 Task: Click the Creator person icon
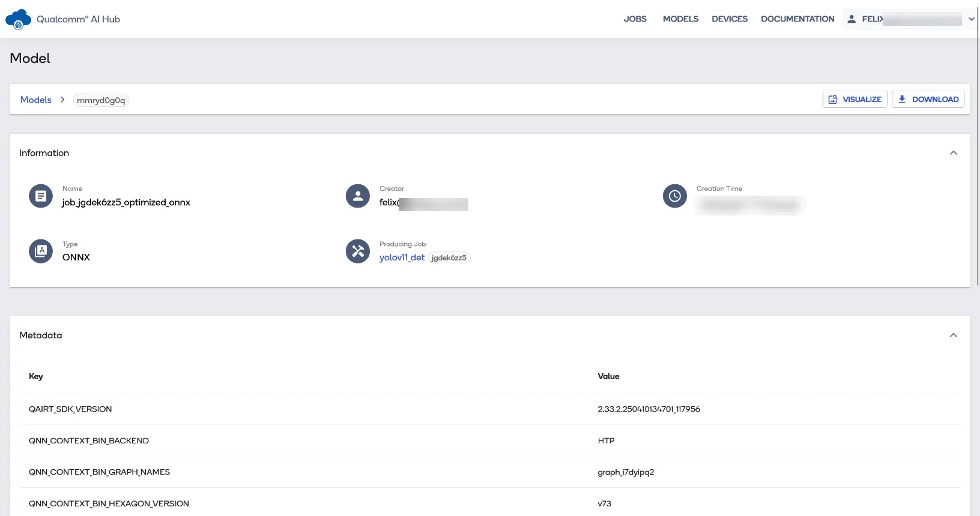tap(358, 196)
